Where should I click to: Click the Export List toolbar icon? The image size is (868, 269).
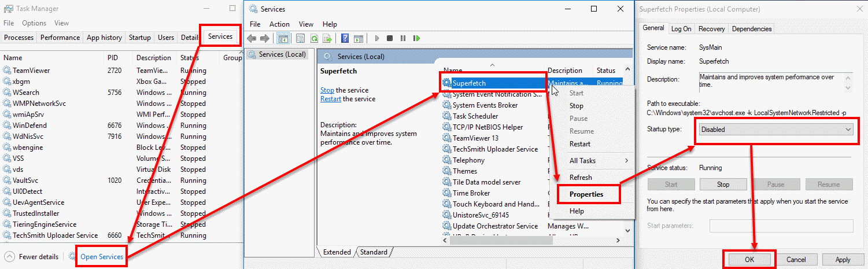click(327, 39)
